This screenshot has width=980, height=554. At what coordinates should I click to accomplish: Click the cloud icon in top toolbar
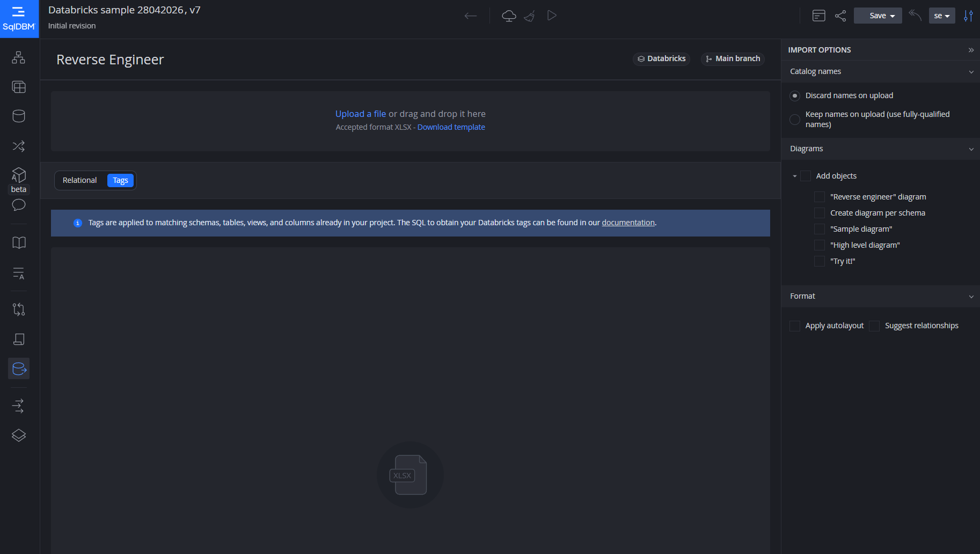coord(509,16)
